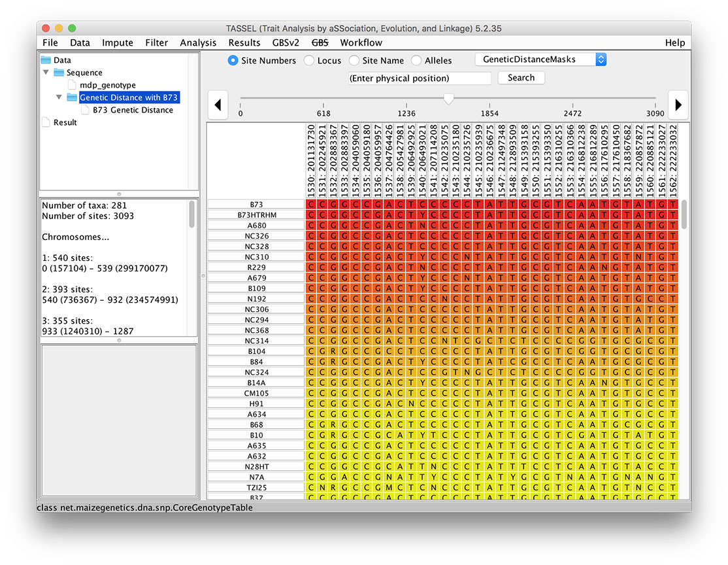Click the Result file icon

[x=46, y=122]
